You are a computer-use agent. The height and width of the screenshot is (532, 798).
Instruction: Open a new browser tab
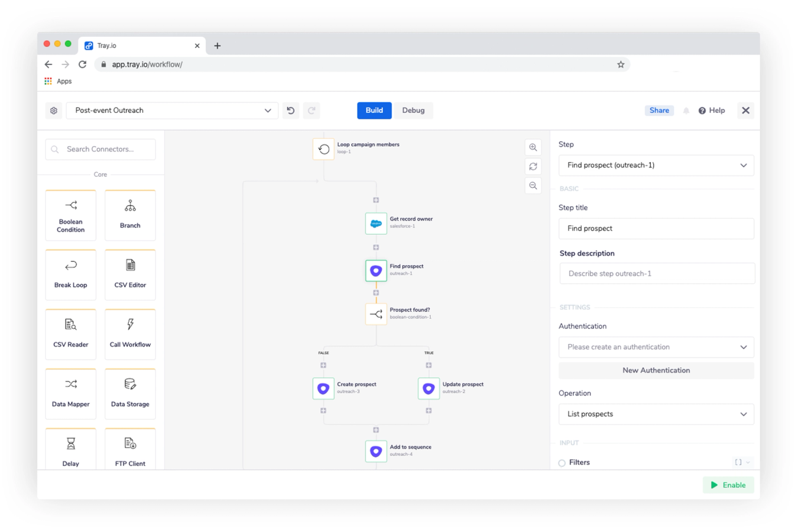coord(218,46)
